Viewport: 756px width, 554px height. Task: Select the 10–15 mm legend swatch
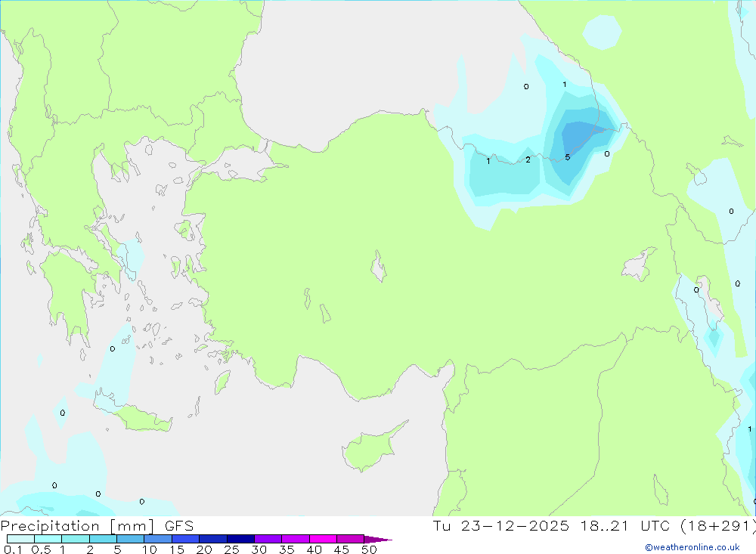click(x=158, y=539)
